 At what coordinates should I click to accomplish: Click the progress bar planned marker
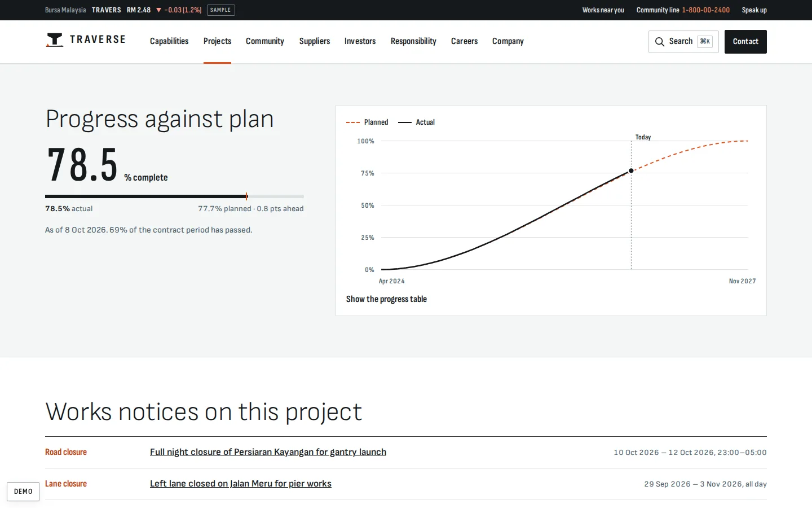(x=246, y=196)
